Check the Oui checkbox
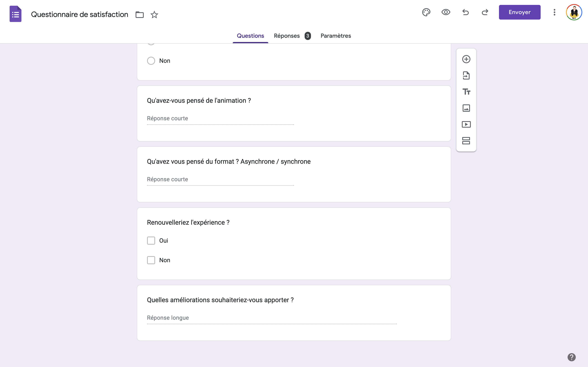This screenshot has width=588, height=367. (151, 241)
